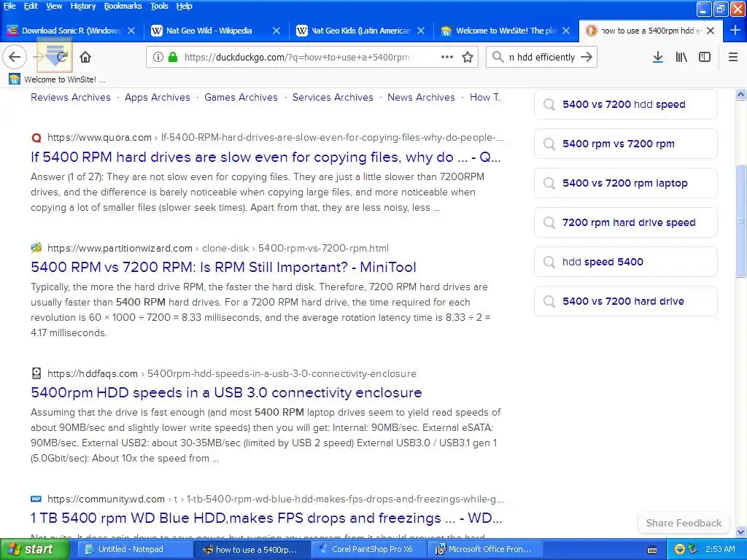The image size is (747, 560).
Task: Select related search 5400 vs 7200 rpm laptop
Action: 625,183
